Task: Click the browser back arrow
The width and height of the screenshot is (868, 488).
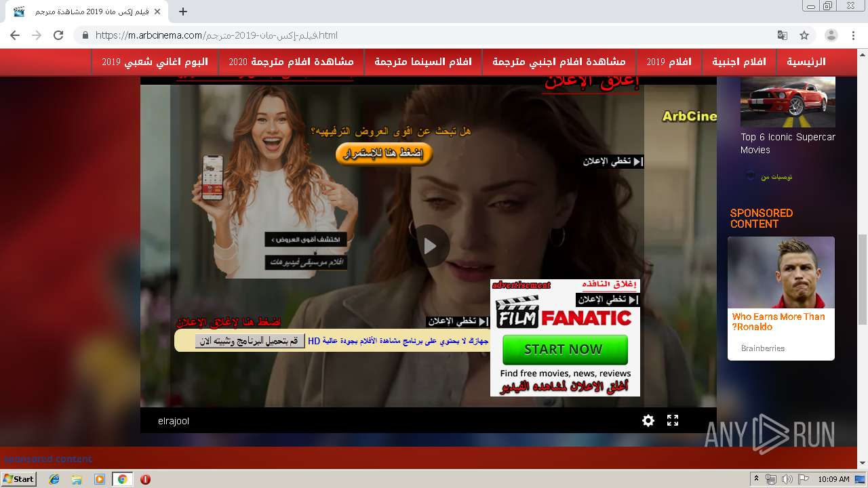Action: (x=15, y=35)
